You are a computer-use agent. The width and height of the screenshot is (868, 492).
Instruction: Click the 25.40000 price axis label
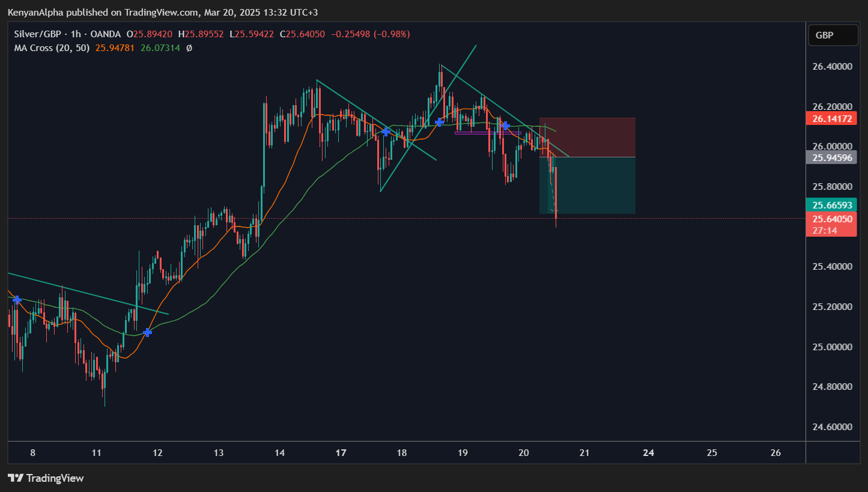(x=832, y=266)
